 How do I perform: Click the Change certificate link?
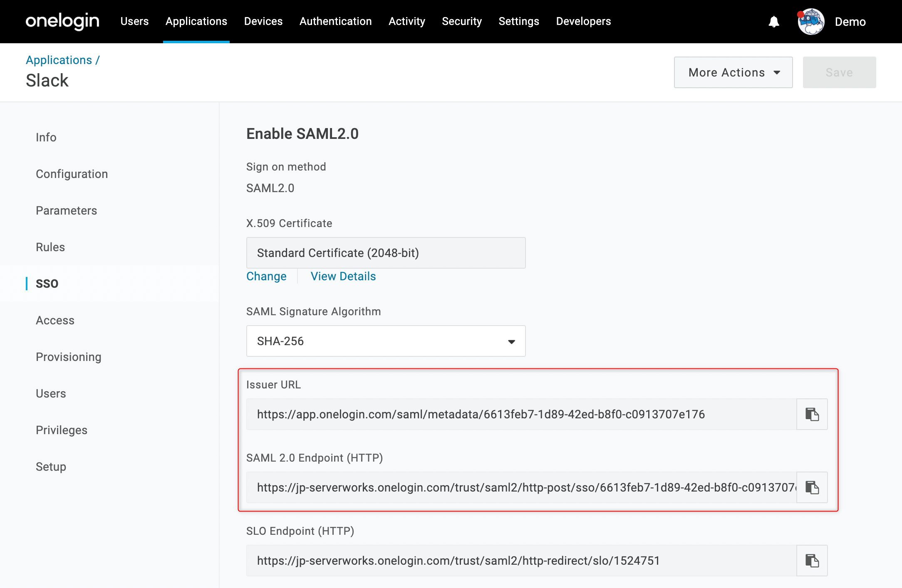[x=266, y=276]
